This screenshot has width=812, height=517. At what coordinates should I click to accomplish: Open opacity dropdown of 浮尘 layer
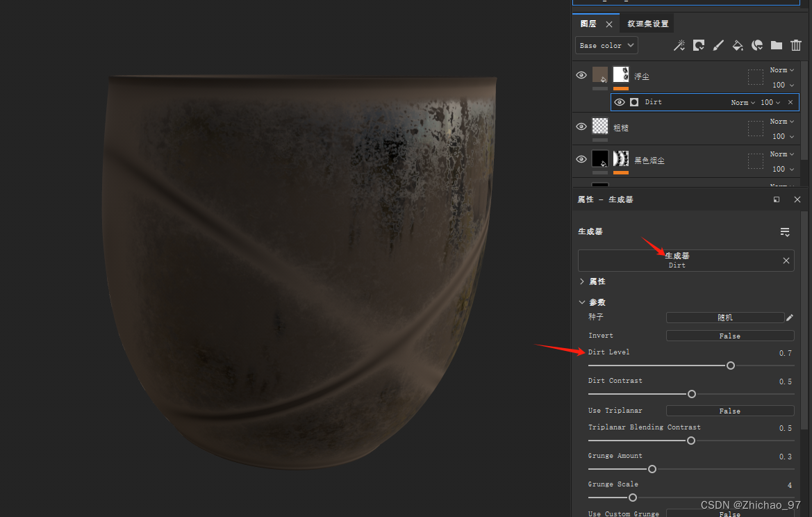pyautogui.click(x=783, y=85)
